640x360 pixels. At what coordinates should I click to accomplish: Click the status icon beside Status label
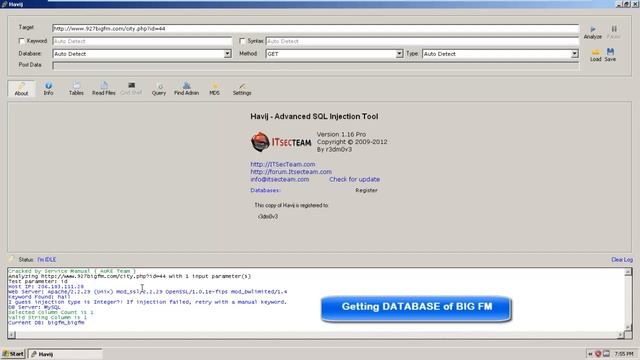[x=11, y=259]
